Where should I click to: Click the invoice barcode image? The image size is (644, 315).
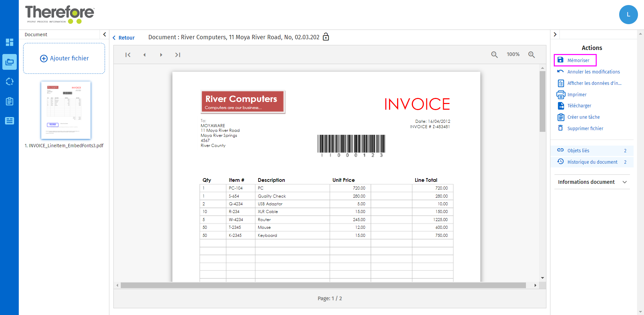click(x=351, y=146)
